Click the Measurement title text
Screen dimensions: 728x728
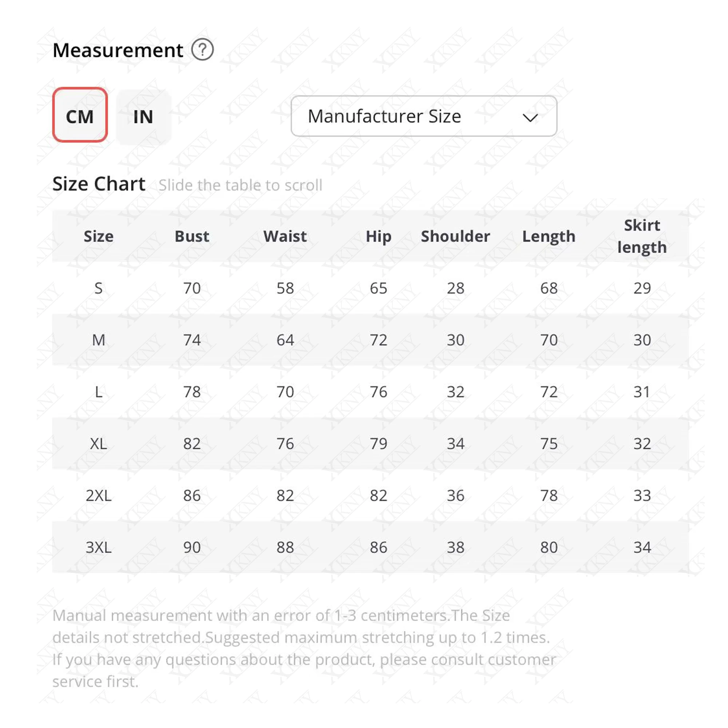(x=118, y=50)
